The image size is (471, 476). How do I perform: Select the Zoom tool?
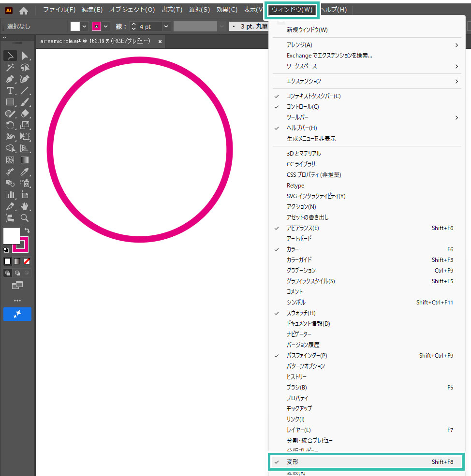pos(25,218)
